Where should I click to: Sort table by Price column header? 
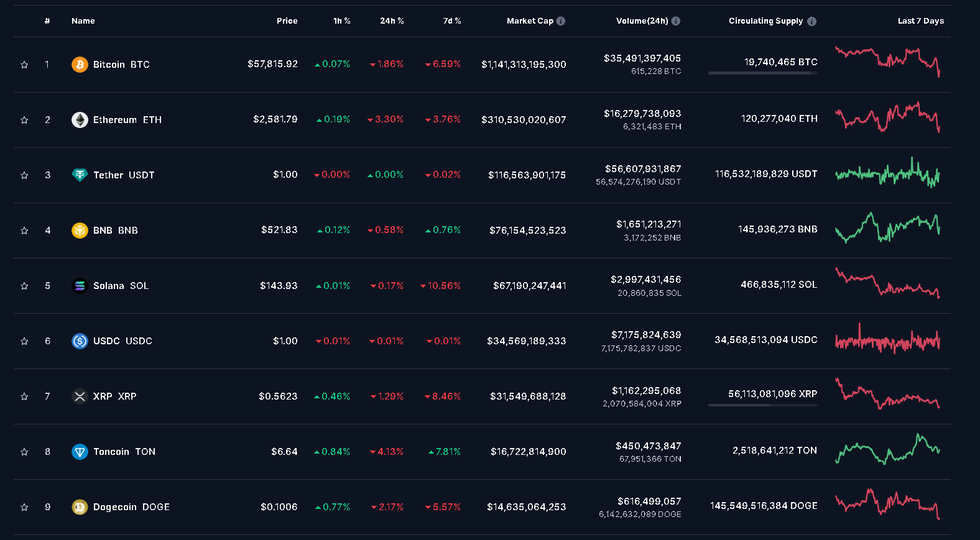coord(287,21)
